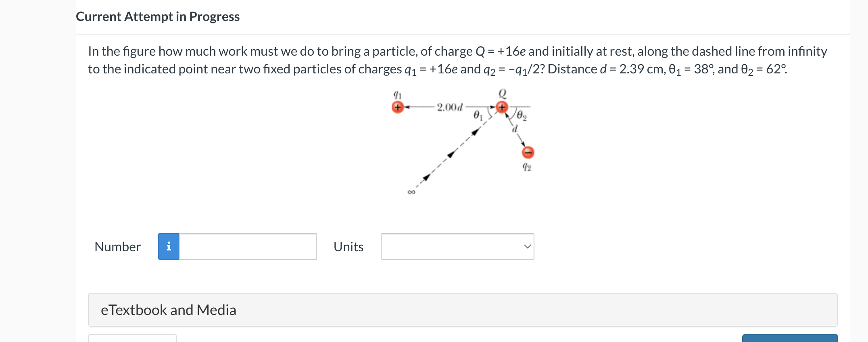The width and height of the screenshot is (868, 342).
Task: Click the positive charge q1 in the figure
Action: [x=398, y=106]
